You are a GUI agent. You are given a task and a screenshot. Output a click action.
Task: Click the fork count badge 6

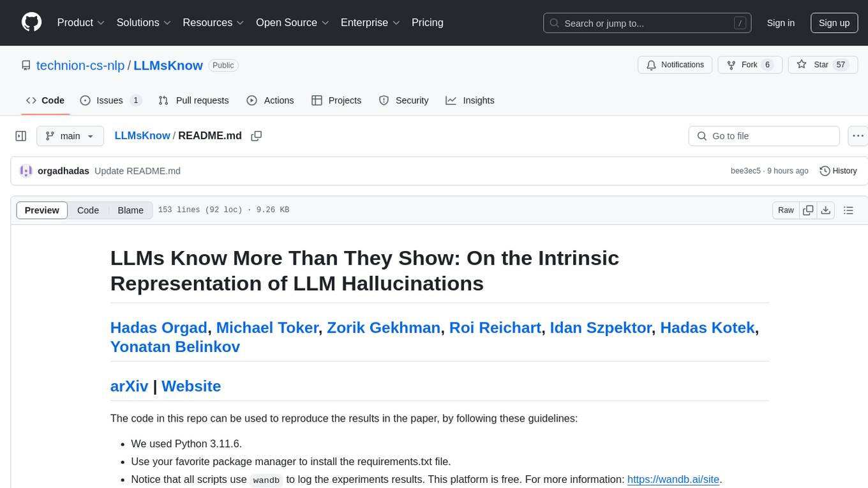pyautogui.click(x=767, y=65)
